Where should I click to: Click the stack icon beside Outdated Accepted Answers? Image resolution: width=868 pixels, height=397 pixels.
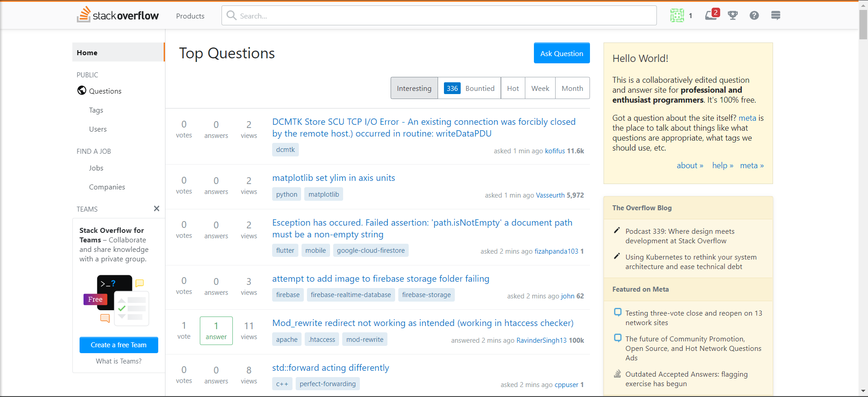point(618,373)
